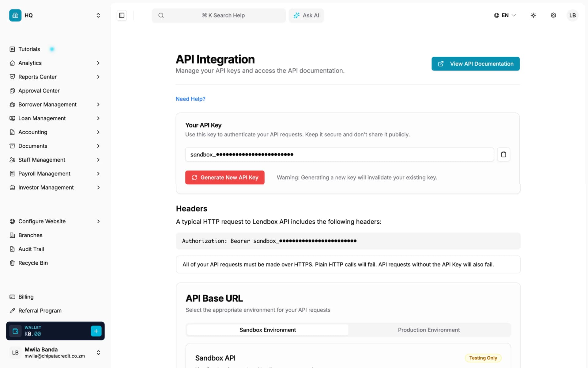Open Staff Management menu item

[x=55, y=160]
